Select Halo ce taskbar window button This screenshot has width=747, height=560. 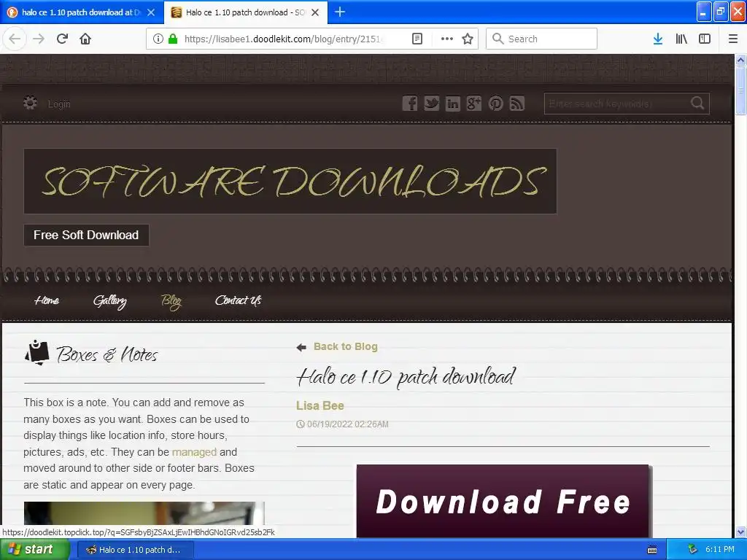coord(135,550)
